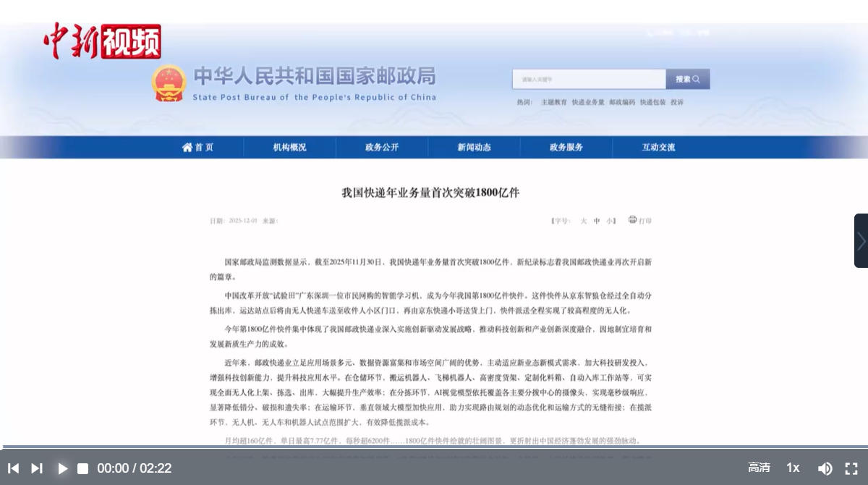Play the video
This screenshot has height=485, width=868.
(x=62, y=468)
